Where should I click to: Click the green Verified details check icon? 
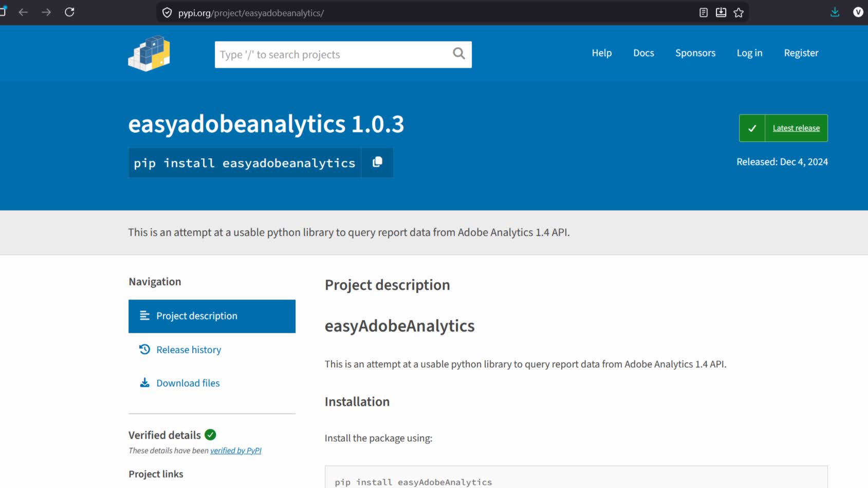(x=210, y=435)
